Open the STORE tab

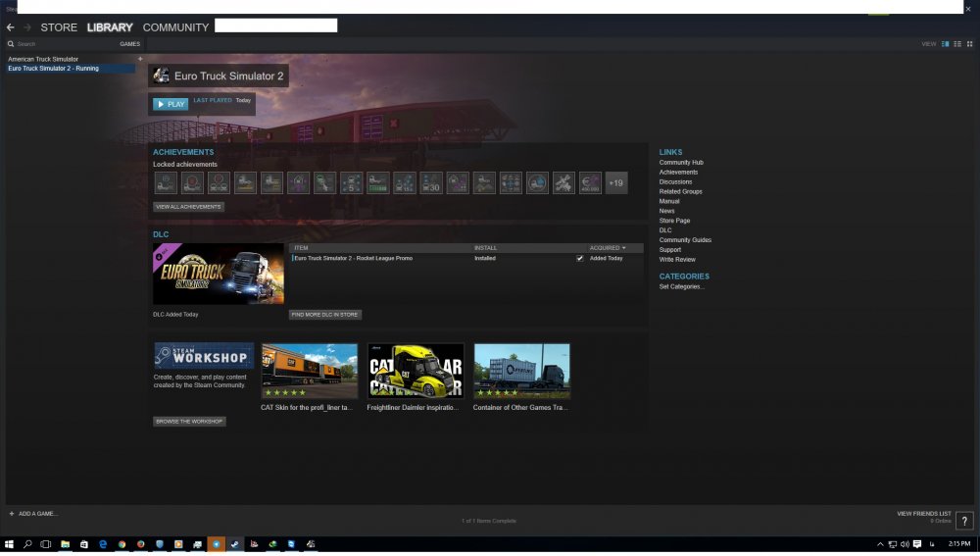click(59, 27)
